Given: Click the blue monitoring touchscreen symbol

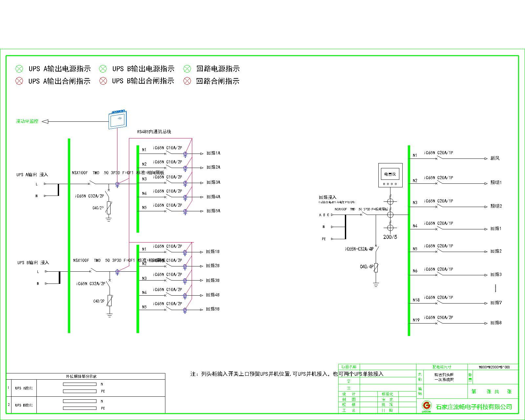Looking at the screenshot, I should (x=118, y=120).
